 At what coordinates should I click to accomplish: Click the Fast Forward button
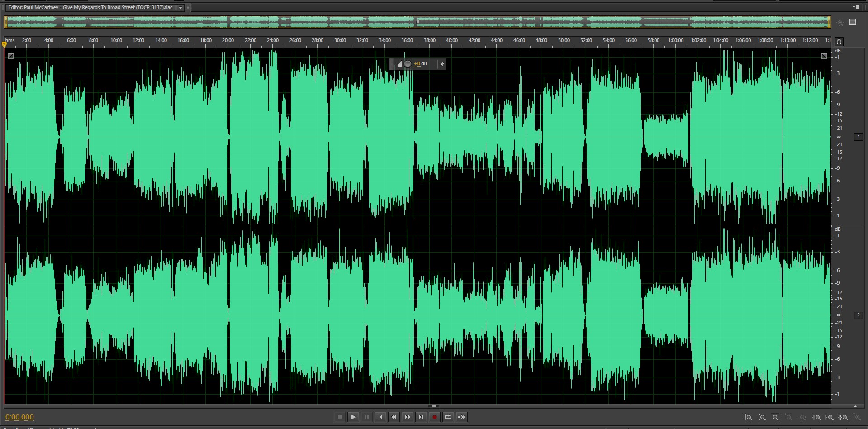coord(408,417)
